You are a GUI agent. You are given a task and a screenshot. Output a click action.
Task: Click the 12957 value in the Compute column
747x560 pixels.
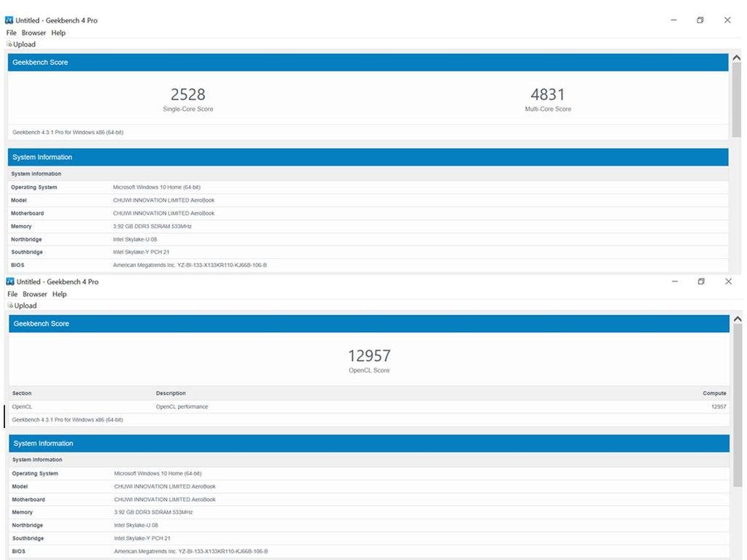click(719, 407)
